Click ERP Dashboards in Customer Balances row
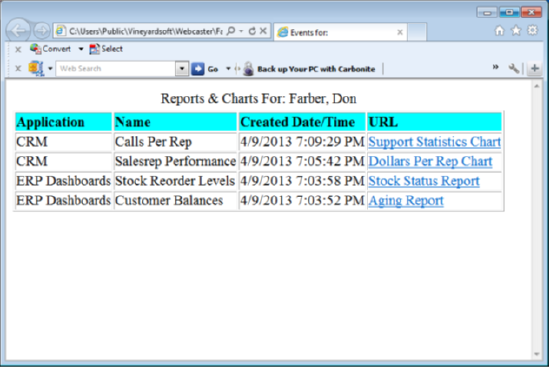The image size is (550, 367). 63,201
